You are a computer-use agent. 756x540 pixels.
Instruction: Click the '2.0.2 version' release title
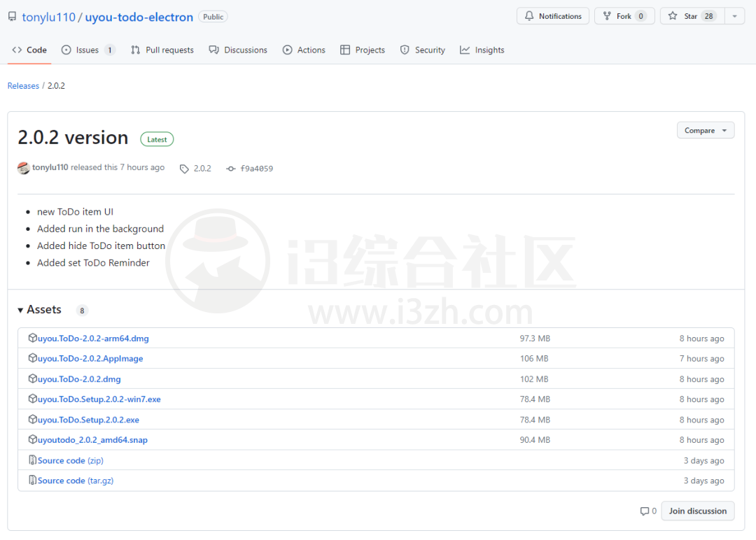pyautogui.click(x=73, y=138)
